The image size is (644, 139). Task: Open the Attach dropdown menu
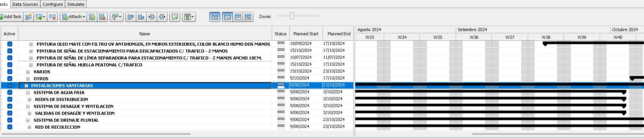(x=73, y=17)
